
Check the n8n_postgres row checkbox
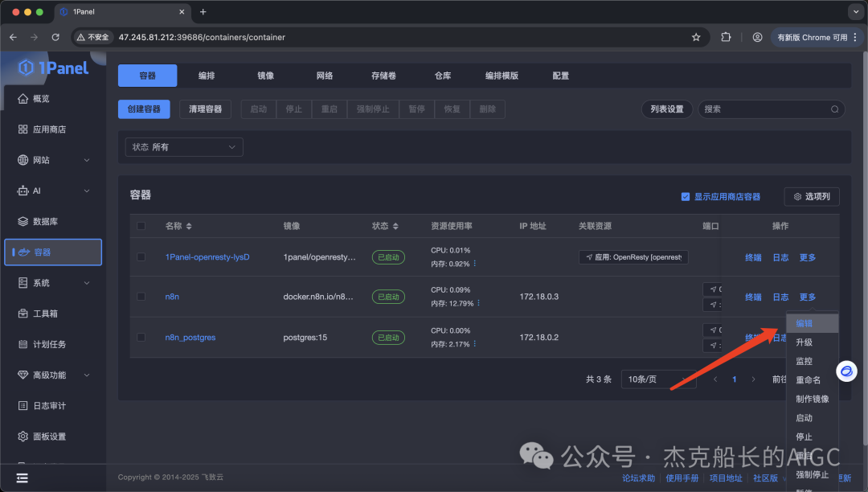pyautogui.click(x=141, y=337)
